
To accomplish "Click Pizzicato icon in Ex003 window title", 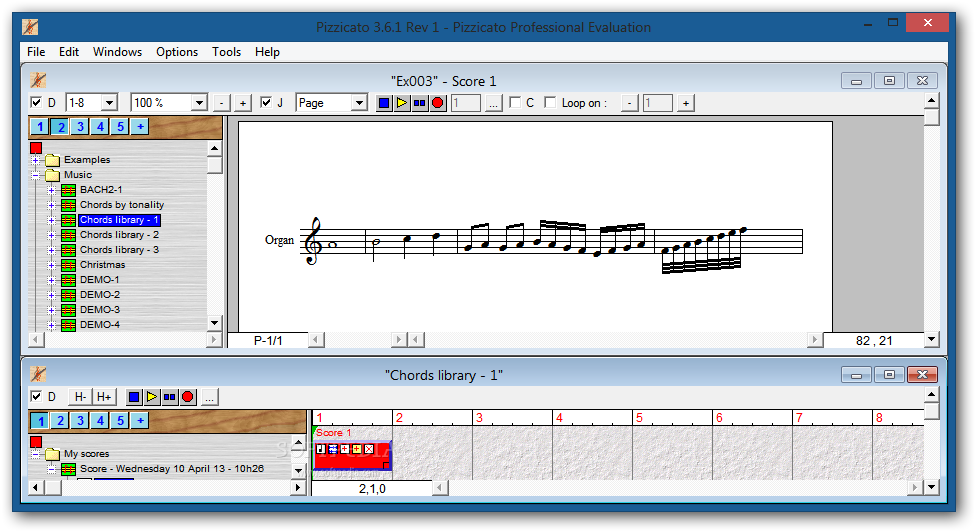I will [x=38, y=80].
